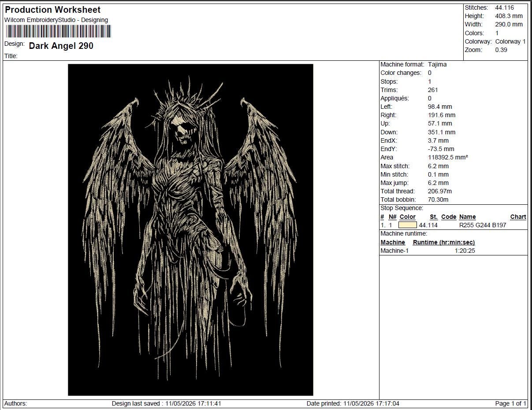Click the EndX value 3.7 mm

[438, 140]
